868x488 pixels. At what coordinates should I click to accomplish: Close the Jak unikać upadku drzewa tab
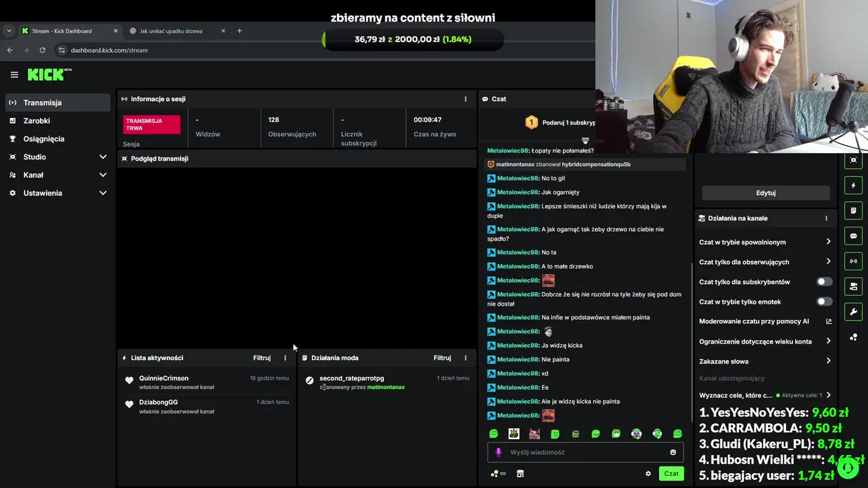pos(223,30)
